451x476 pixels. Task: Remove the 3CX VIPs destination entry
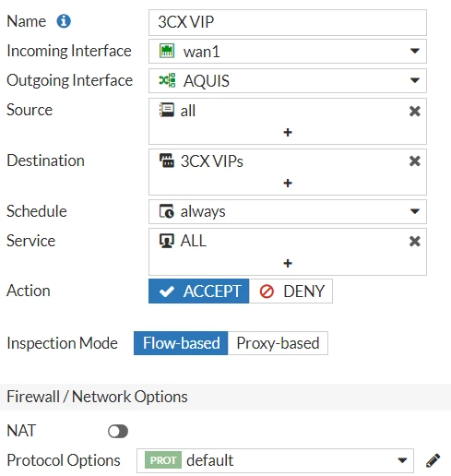click(415, 161)
